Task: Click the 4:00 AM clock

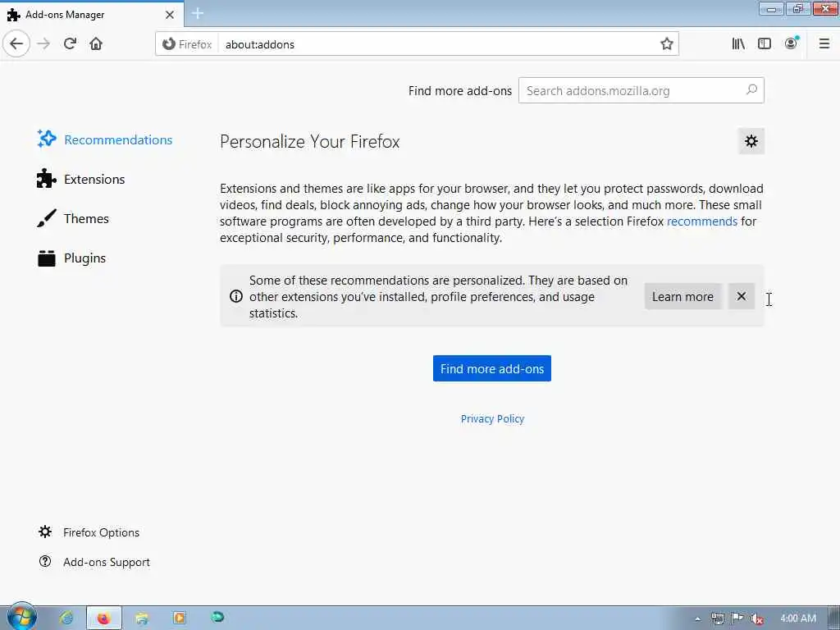Action: (x=798, y=619)
